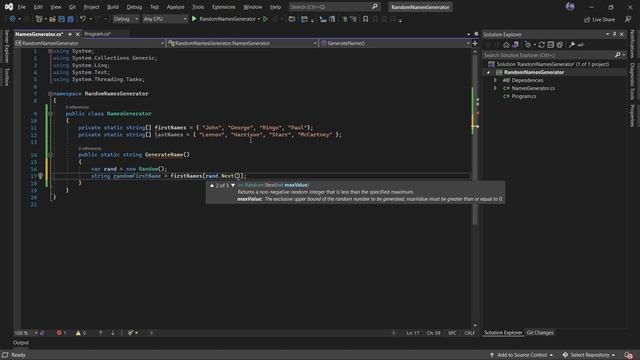640x360 pixels.
Task: Click the notifications icon in status bar
Action: coord(629,355)
